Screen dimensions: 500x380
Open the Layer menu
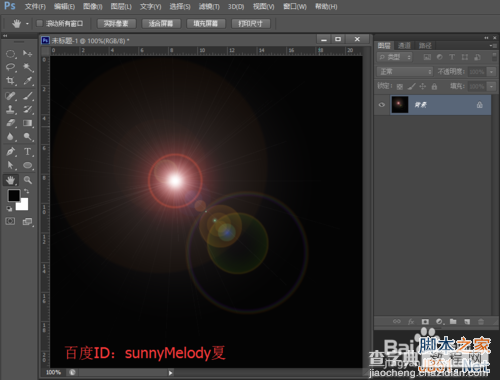121,7
